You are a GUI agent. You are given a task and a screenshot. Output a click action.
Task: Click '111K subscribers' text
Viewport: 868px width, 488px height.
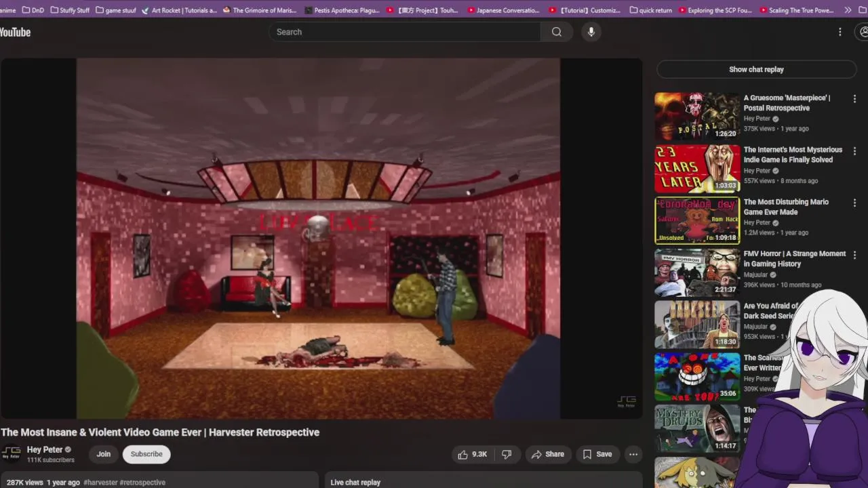51,460
